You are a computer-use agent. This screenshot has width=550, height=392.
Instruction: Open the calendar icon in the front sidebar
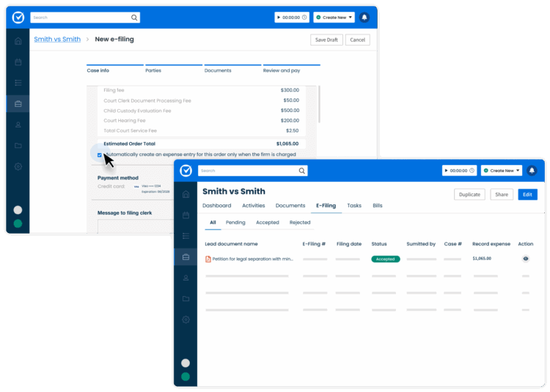click(186, 215)
